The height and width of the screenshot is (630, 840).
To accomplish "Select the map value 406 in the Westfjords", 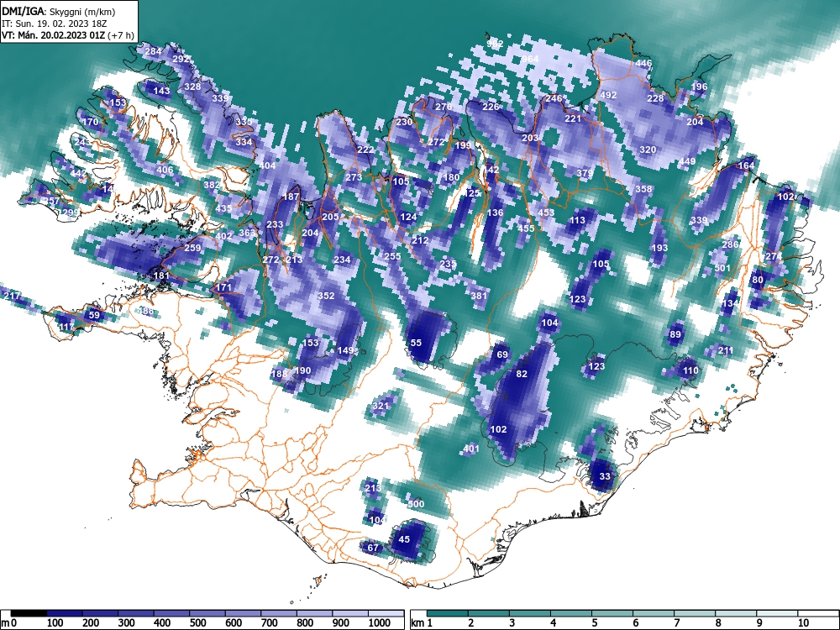I will (165, 170).
